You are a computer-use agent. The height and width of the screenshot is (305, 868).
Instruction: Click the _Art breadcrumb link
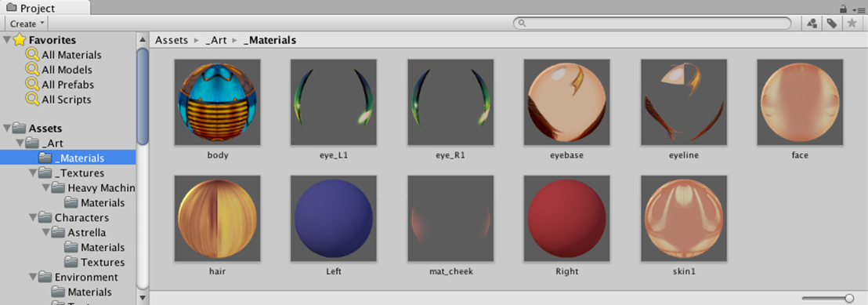[x=216, y=40]
